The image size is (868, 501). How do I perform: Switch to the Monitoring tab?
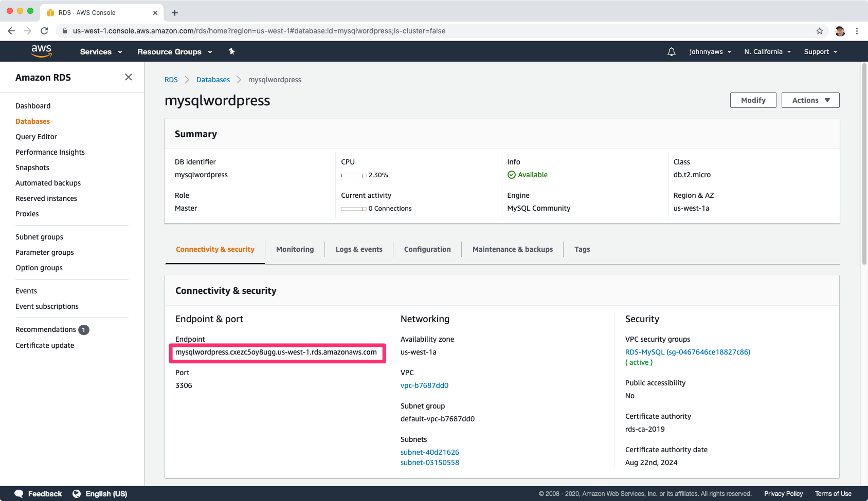coord(295,249)
